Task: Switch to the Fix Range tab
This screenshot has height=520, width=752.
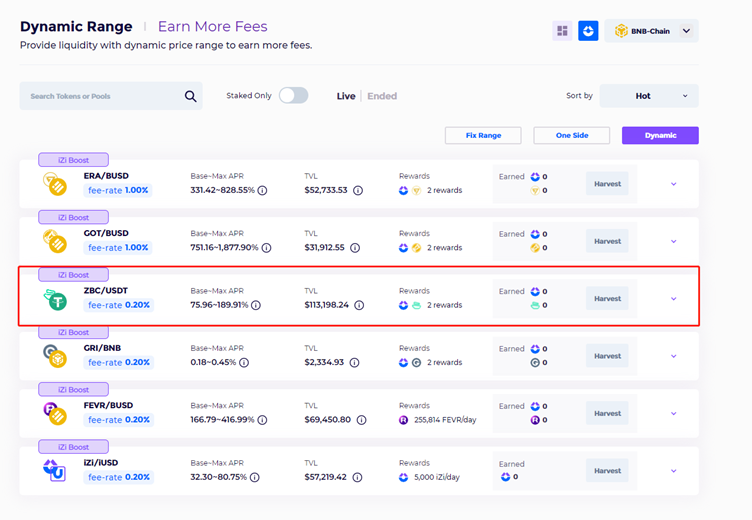Action: (x=483, y=135)
